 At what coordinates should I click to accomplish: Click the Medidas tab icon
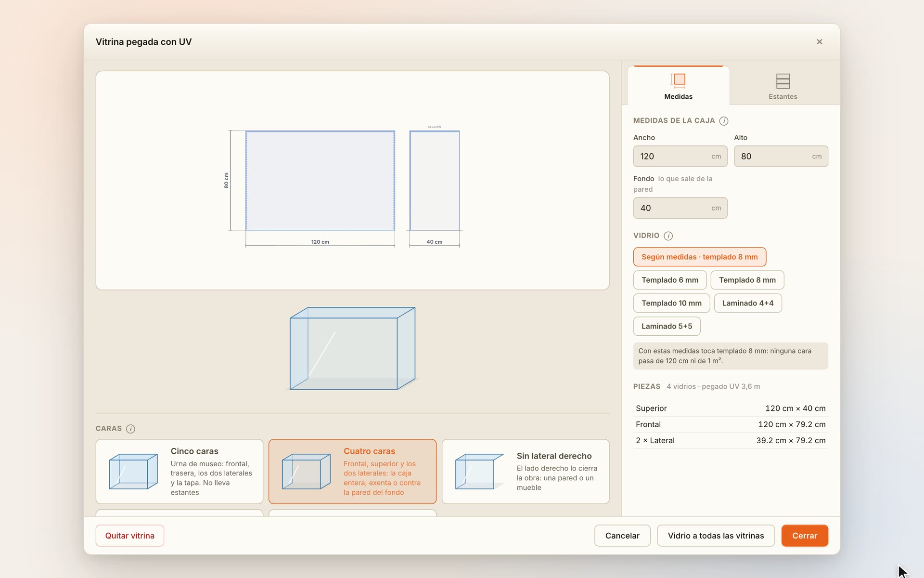678,80
